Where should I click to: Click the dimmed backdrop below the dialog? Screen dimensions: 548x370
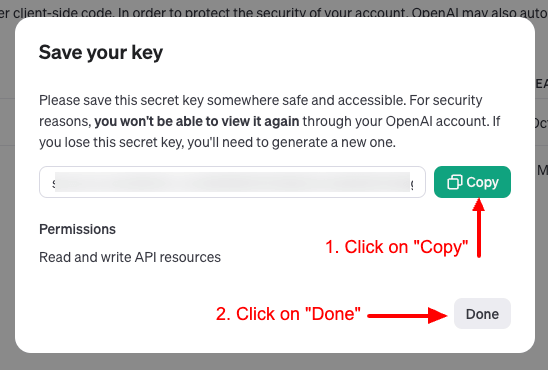pyautogui.click(x=274, y=362)
